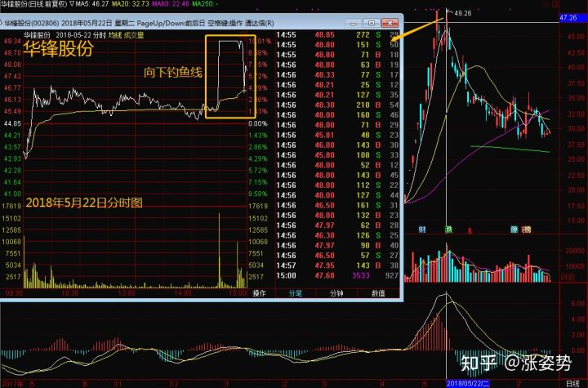This screenshot has height=388, width=588.
Task: Click the green 跌 event marker icon
Action: (448, 230)
